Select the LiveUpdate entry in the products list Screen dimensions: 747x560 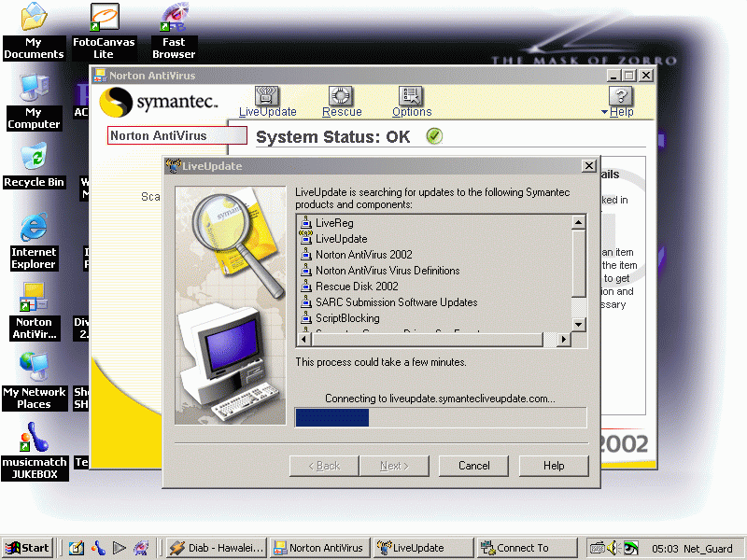(x=341, y=239)
